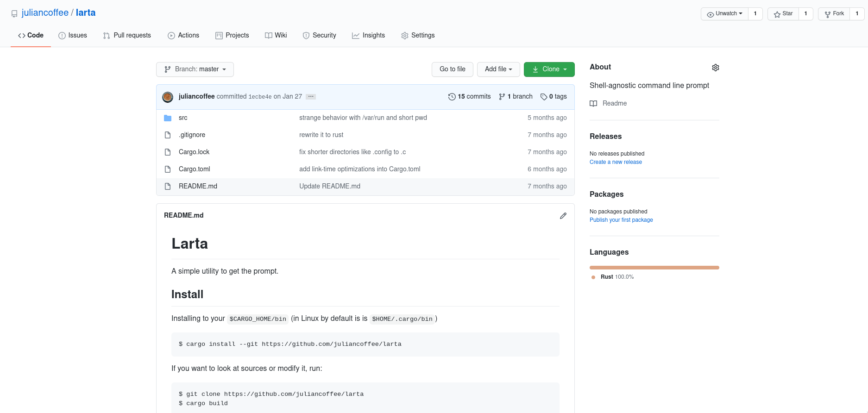The height and width of the screenshot is (413, 868).
Task: Open the Pull requests tab
Action: click(x=127, y=35)
